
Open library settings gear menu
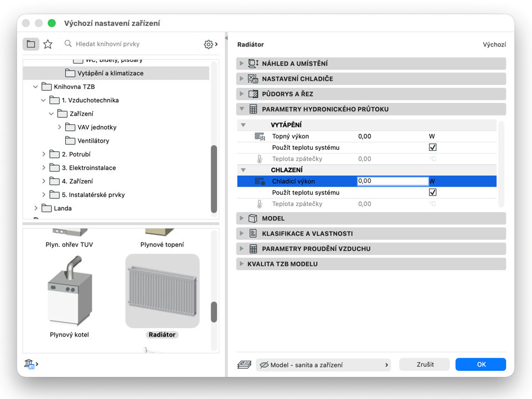tap(210, 44)
